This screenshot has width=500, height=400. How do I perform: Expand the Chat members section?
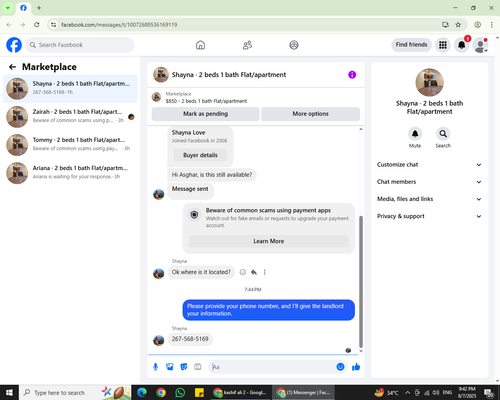429,182
